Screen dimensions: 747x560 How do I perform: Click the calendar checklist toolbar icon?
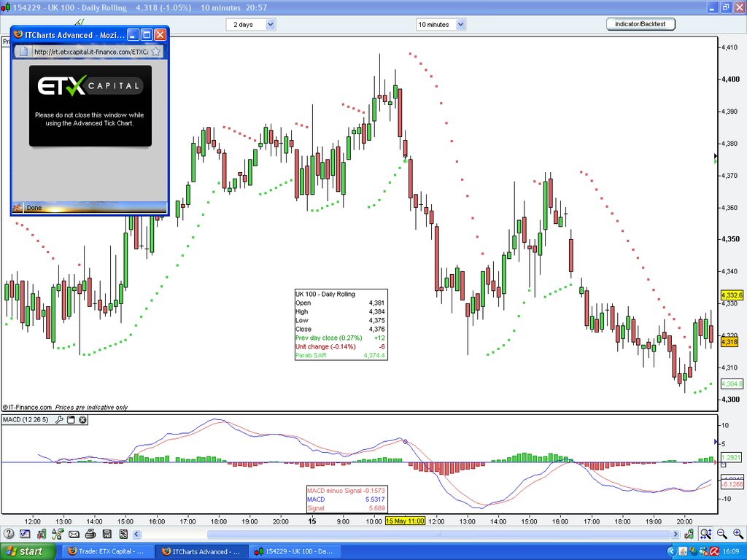25,534
